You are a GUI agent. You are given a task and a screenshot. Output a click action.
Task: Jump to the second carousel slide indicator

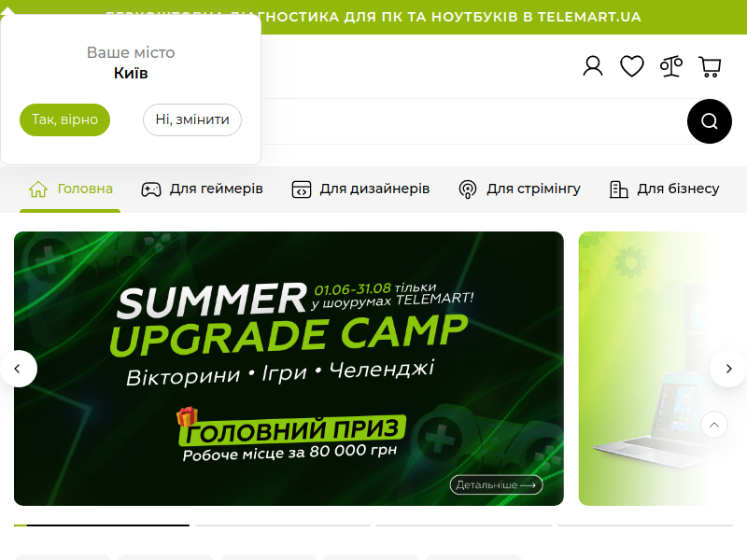point(283,525)
